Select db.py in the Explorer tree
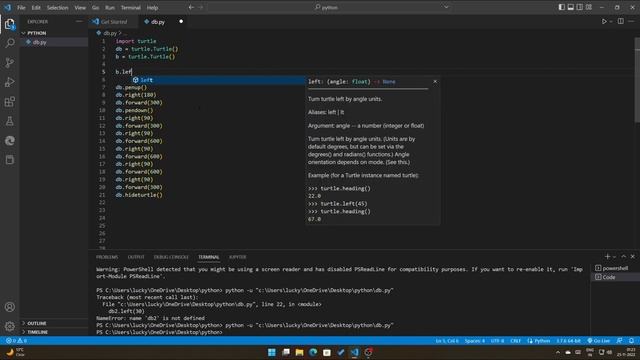The width and height of the screenshot is (640, 360). coord(54,42)
